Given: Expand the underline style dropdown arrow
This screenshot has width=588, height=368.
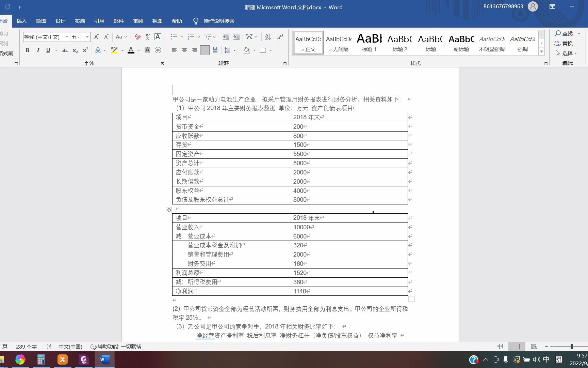Looking at the screenshot, I should coord(56,50).
